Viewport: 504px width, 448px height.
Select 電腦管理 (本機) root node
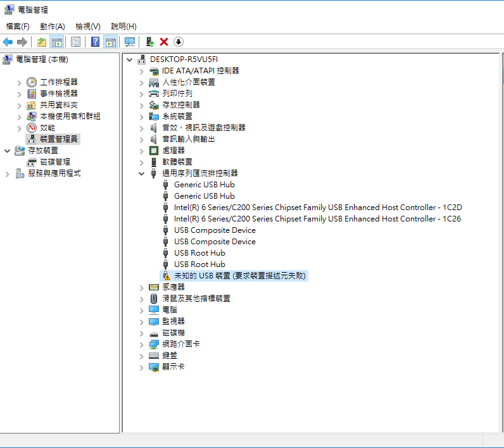coord(42,59)
